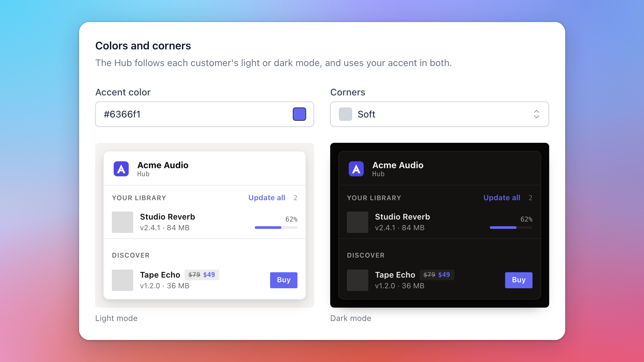Click the Acme Audio logo in dark preview
The width and height of the screenshot is (644, 362).
coord(356,169)
